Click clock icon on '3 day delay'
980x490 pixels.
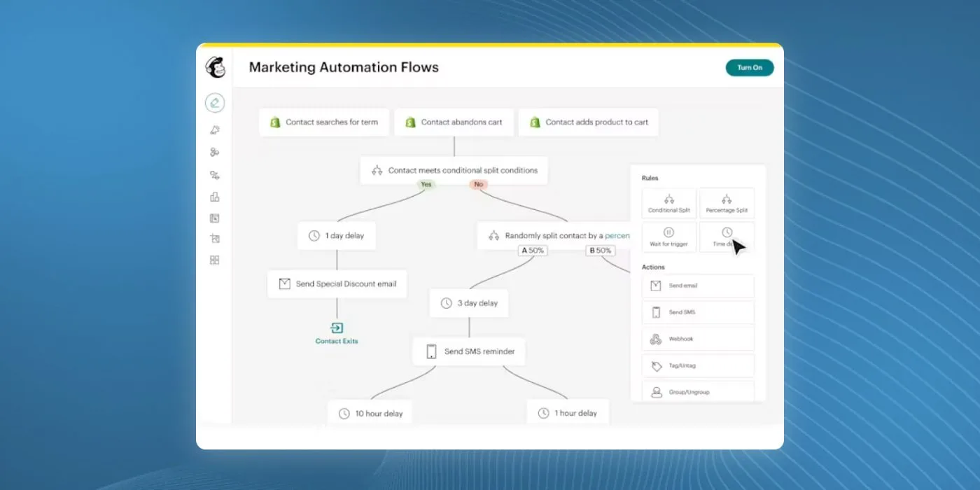tap(446, 303)
